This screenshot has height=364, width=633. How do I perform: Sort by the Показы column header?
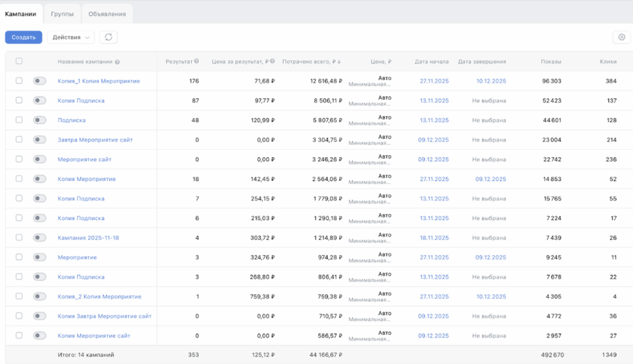551,62
